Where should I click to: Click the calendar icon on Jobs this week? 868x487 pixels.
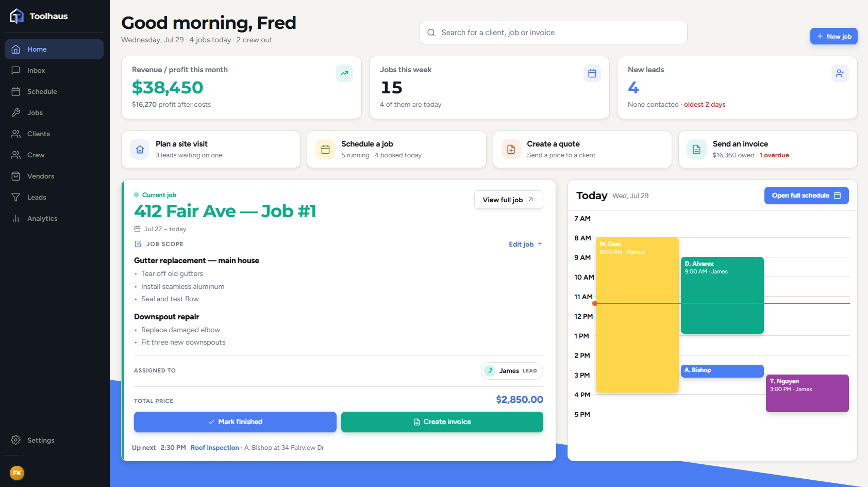pyautogui.click(x=592, y=73)
